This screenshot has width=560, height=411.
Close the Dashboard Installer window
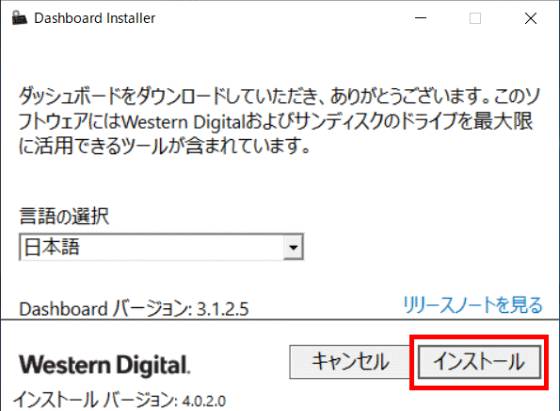pyautogui.click(x=531, y=18)
